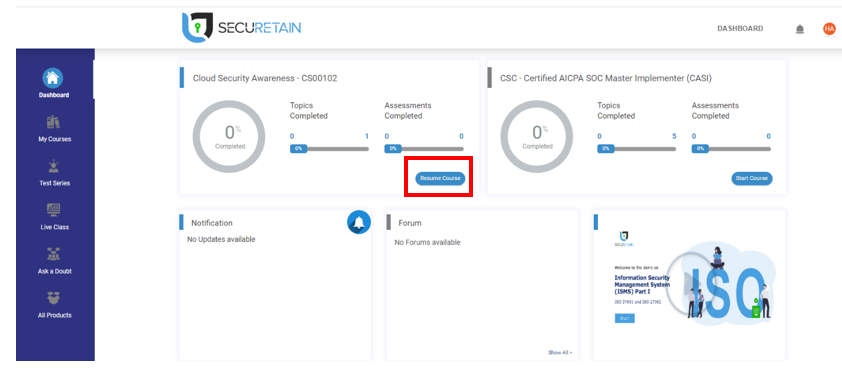Click Assessments Completed label in CASI card
The width and height of the screenshot is (842, 377).
click(x=715, y=111)
